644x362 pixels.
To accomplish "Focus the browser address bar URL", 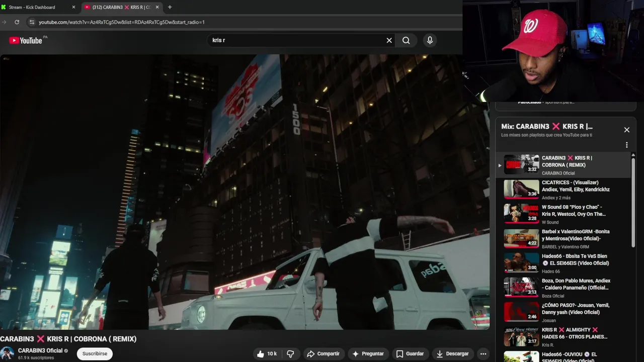I will point(122,22).
